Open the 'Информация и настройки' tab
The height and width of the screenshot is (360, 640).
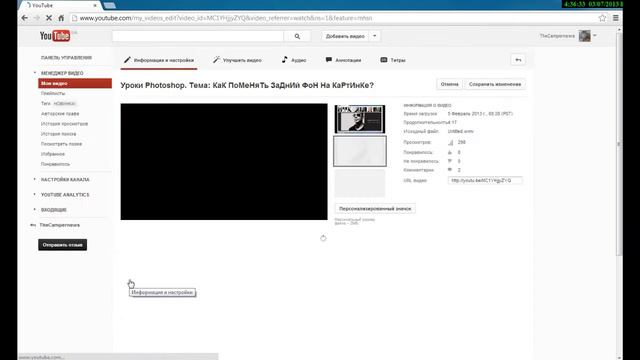click(159, 60)
